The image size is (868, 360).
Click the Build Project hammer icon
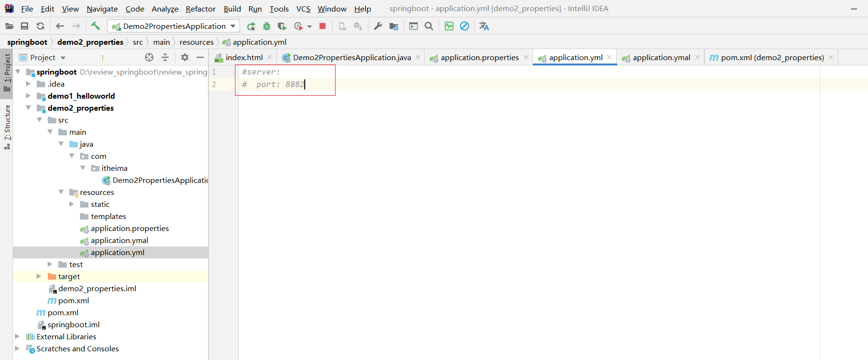(x=95, y=26)
